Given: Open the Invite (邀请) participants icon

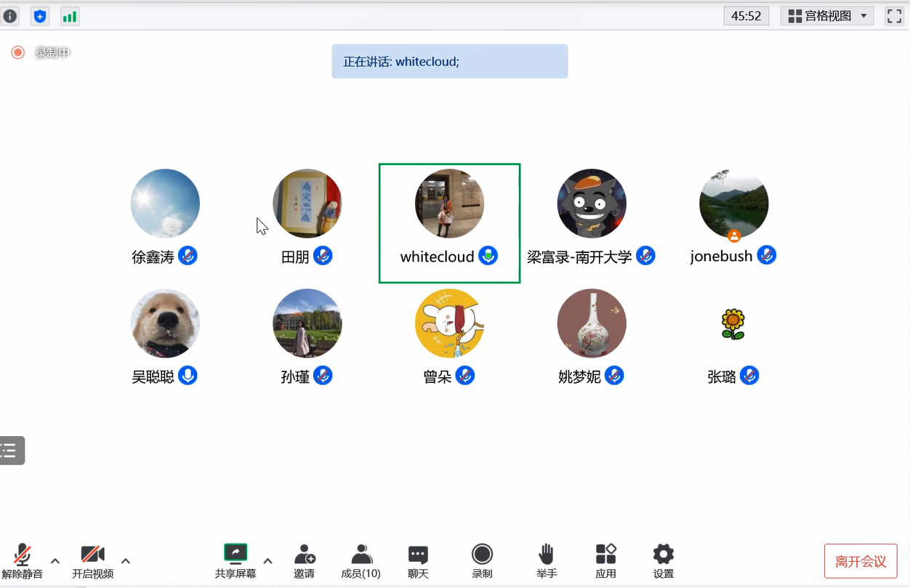Looking at the screenshot, I should click(x=305, y=560).
